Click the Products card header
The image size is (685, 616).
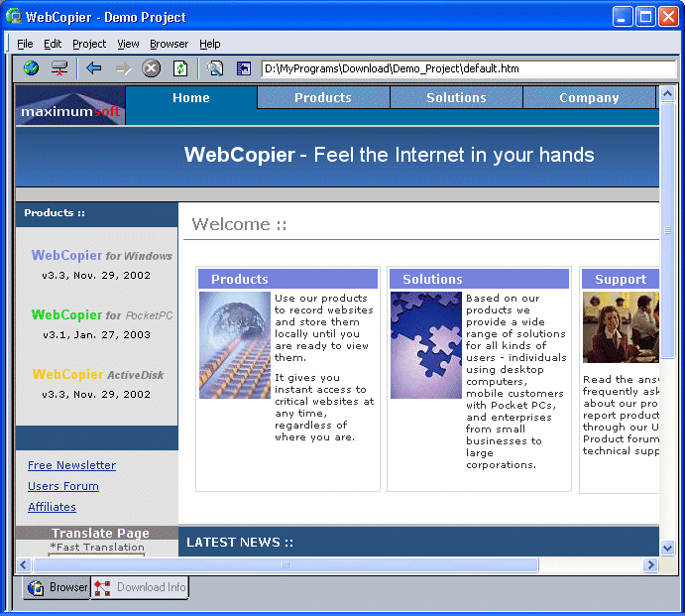point(287,279)
